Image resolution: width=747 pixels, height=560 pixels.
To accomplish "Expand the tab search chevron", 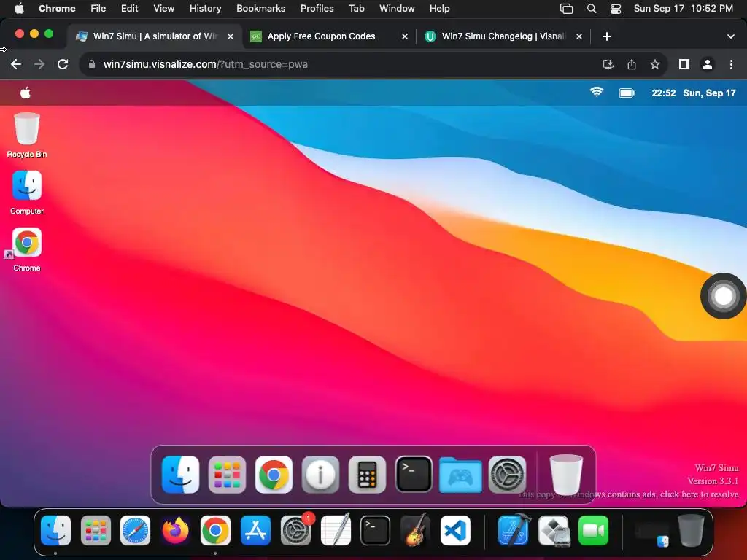I will 731,36.
